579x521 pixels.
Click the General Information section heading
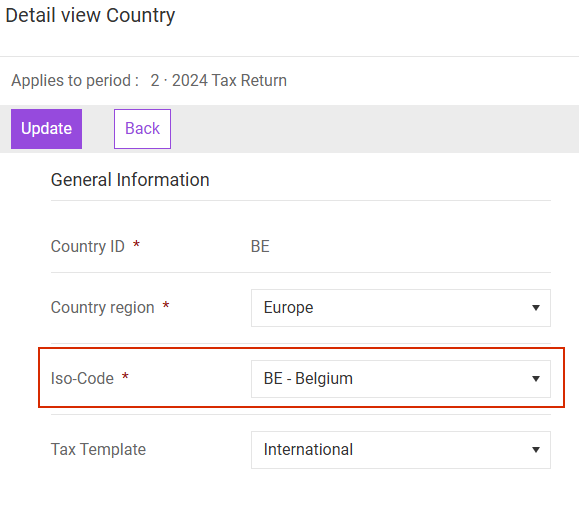130,180
